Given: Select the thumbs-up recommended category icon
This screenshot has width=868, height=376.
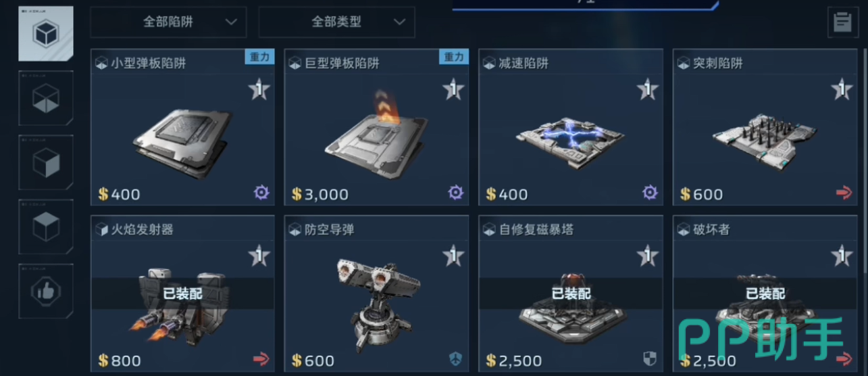Looking at the screenshot, I should (46, 291).
